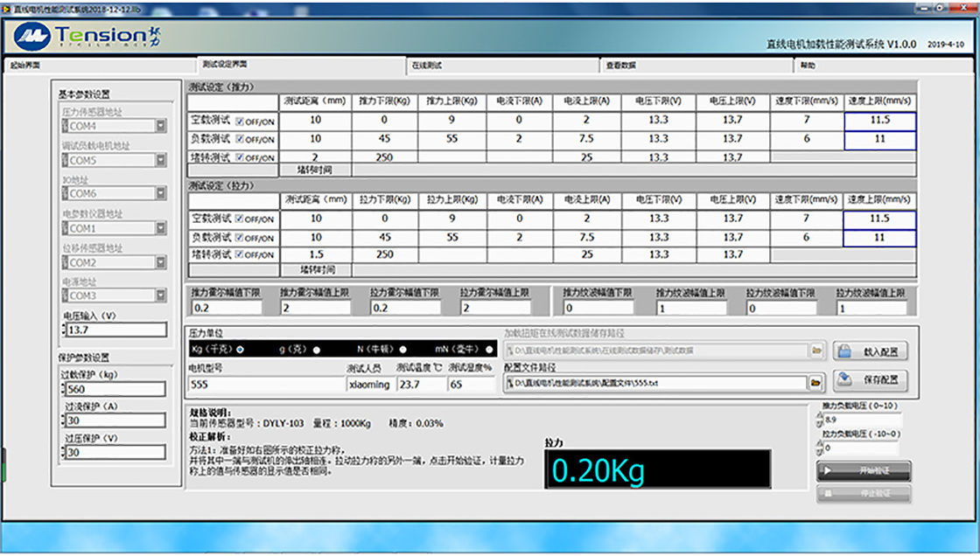This screenshot has width=980, height=556.
Task: Click folder icon beside 加载扭矩在线测试数据储存路径
Action: (x=815, y=351)
